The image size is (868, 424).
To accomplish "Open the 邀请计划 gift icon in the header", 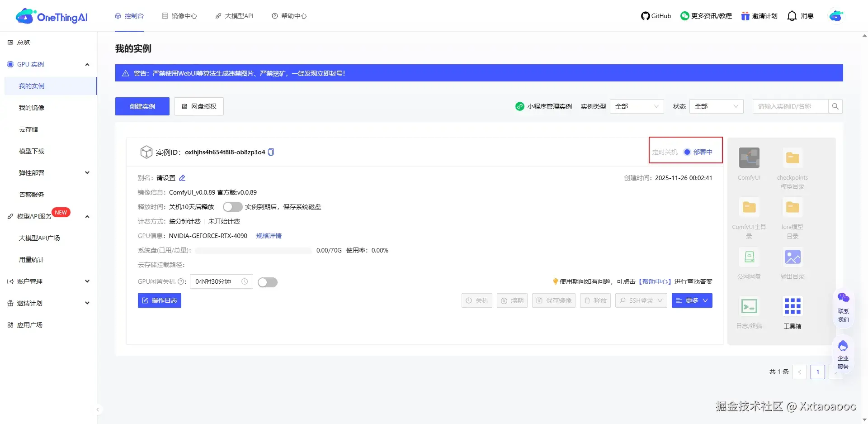I will pyautogui.click(x=745, y=16).
